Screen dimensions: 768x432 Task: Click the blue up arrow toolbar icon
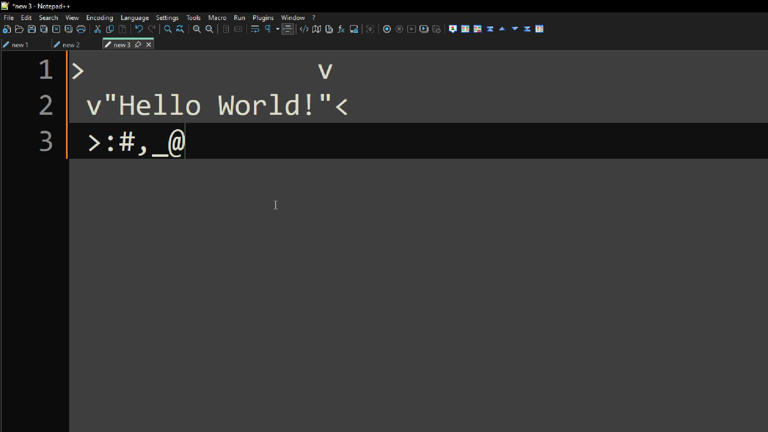502,29
